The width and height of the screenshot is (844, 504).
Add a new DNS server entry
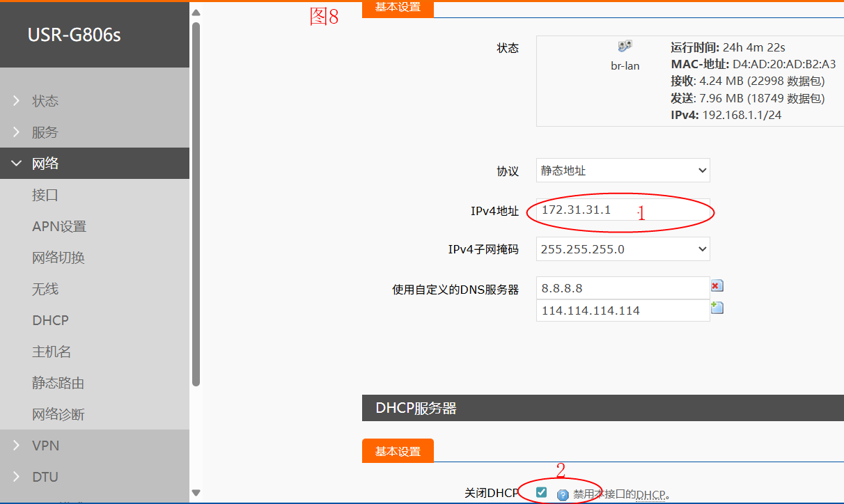717,308
